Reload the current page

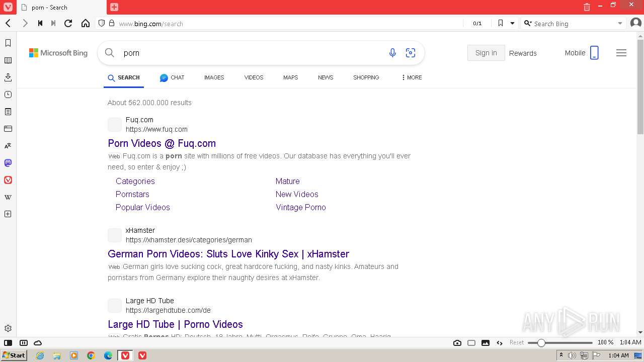coord(68,23)
